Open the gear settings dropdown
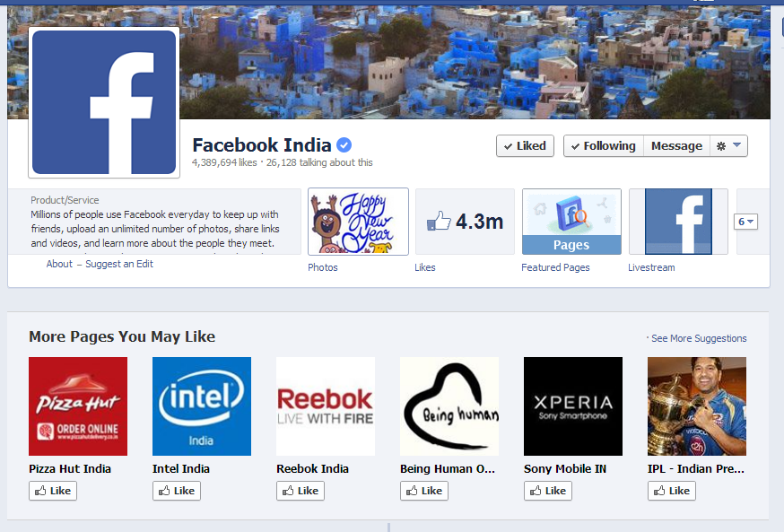 [x=728, y=146]
